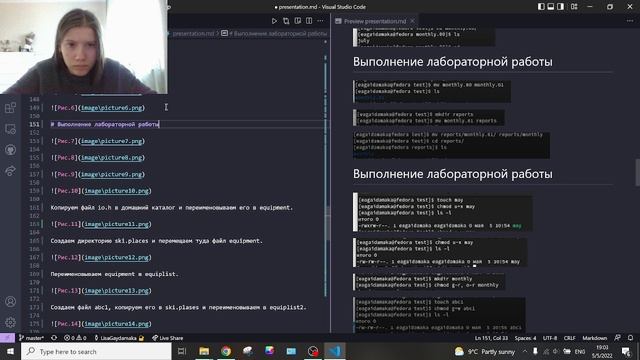Viewport: 640px width, 360px height.
Task: Follow link image\picture7.png
Action: (x=111, y=141)
